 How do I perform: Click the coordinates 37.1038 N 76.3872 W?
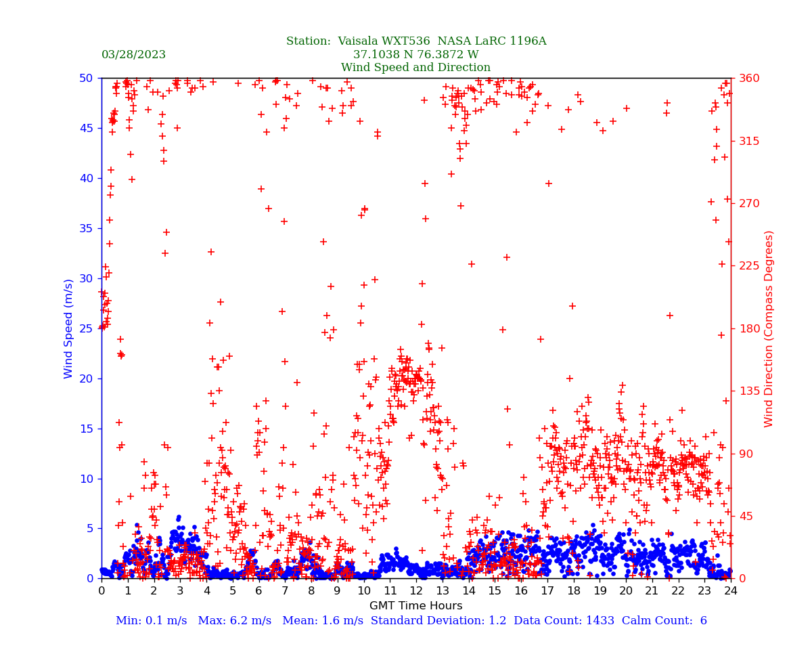[x=415, y=55]
